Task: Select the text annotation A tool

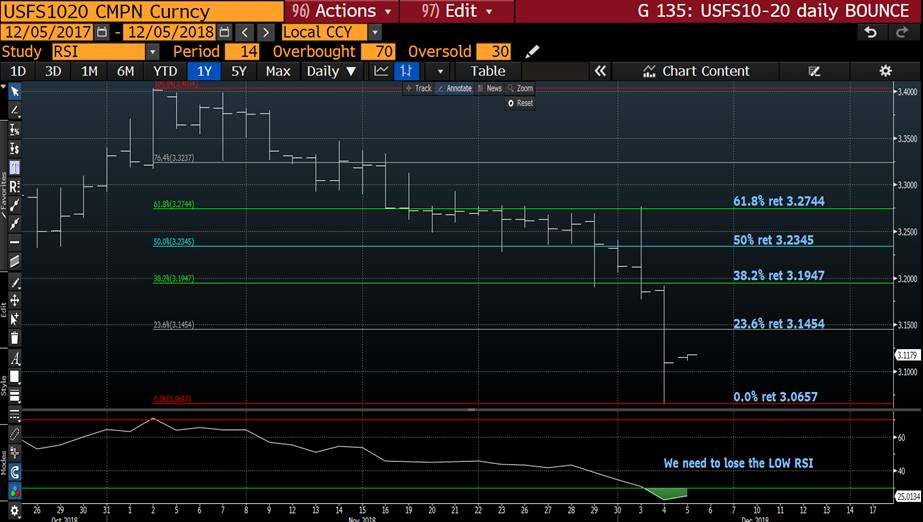Action: 15,358
